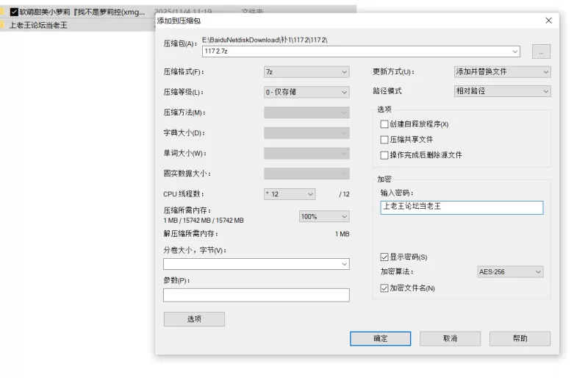Open CPU 线程数 dropdown

click(x=290, y=194)
